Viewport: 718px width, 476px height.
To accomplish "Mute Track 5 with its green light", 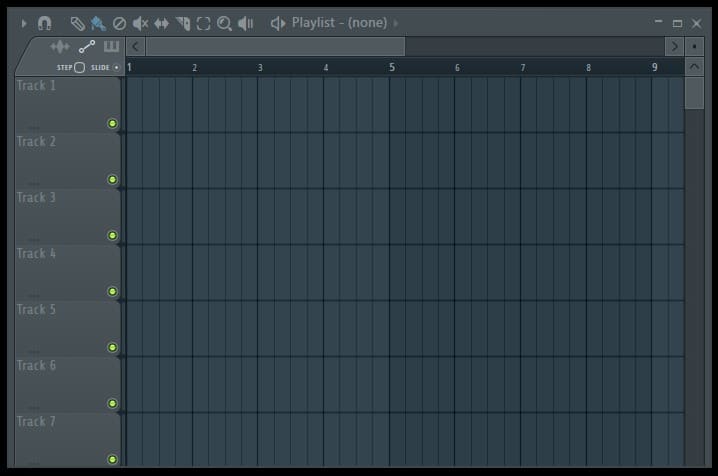I will [112, 347].
